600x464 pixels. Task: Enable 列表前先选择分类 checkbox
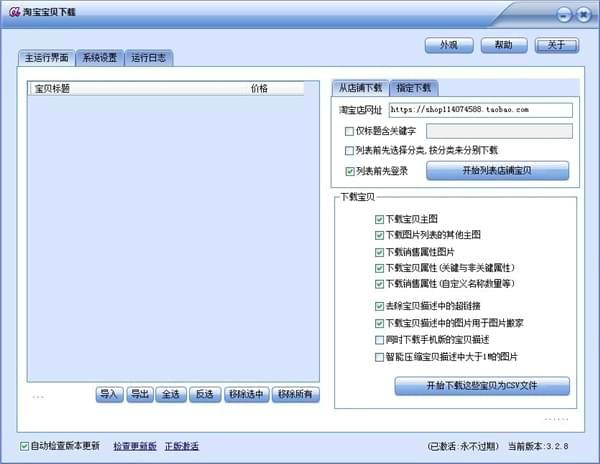[x=349, y=151]
